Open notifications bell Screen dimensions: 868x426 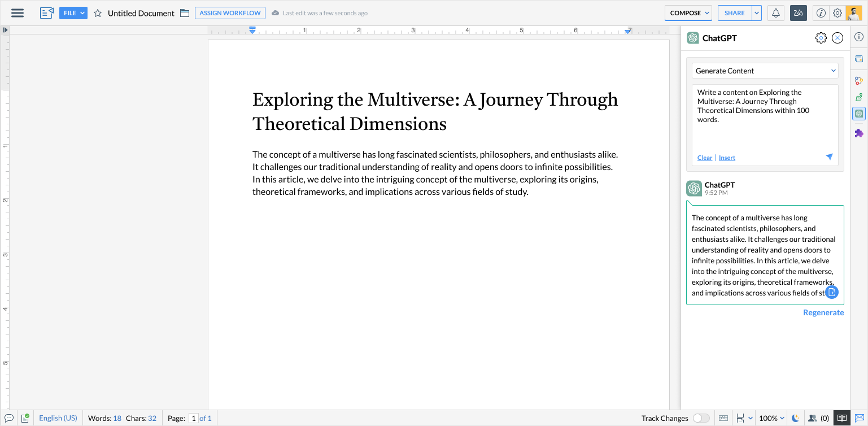pyautogui.click(x=776, y=13)
